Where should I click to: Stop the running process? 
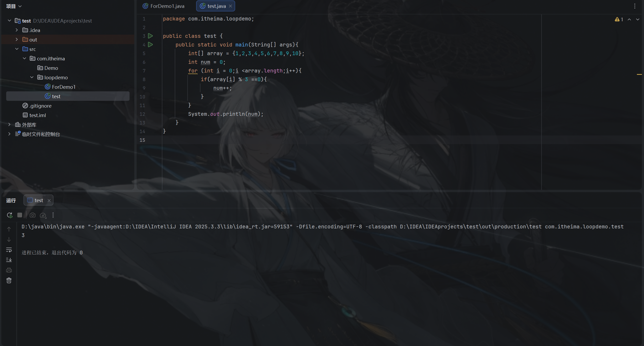20,215
